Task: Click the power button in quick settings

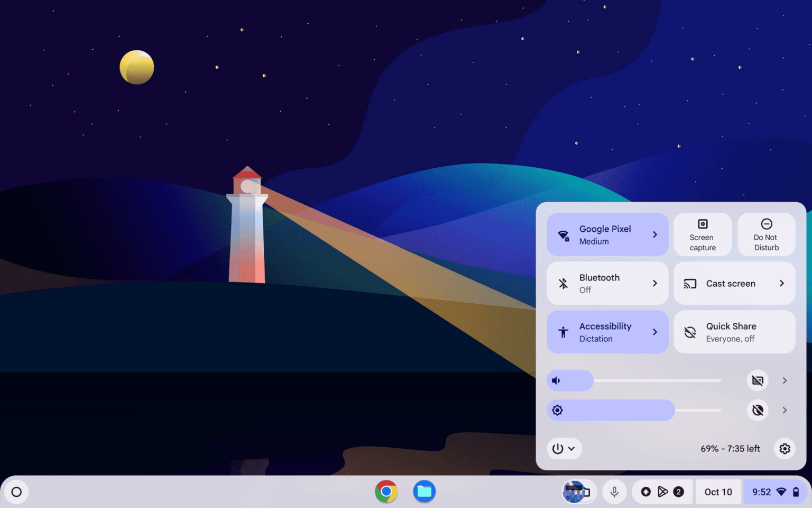Action: click(x=558, y=448)
